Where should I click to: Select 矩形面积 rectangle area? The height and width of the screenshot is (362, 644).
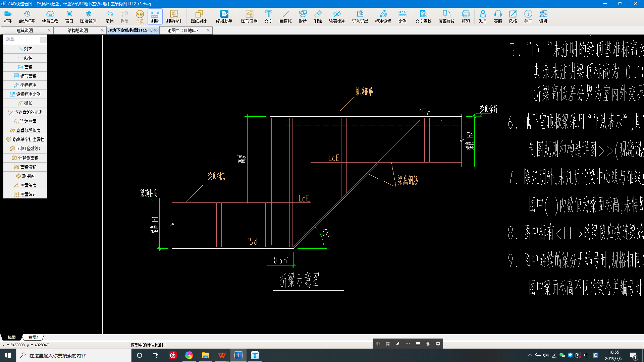(x=25, y=76)
